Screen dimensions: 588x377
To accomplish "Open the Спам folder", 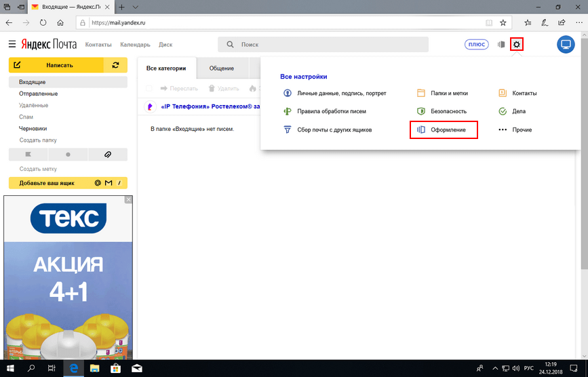I will click(26, 117).
